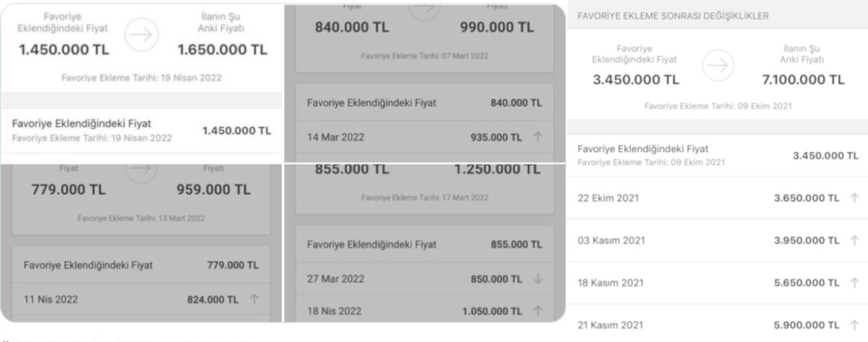The image size is (868, 342).
Task: Select the 03 Kasım 2021 price row
Action: 717,240
